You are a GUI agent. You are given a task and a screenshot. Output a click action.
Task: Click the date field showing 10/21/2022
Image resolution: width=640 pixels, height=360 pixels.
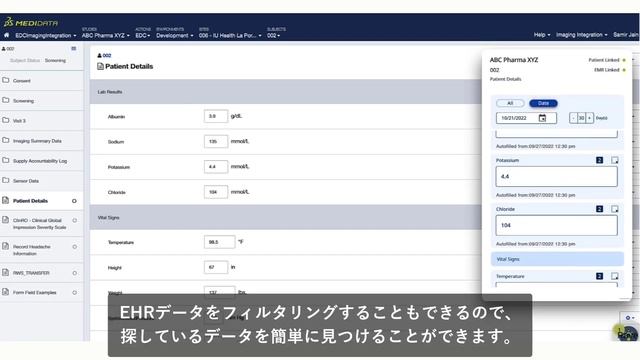point(526,118)
